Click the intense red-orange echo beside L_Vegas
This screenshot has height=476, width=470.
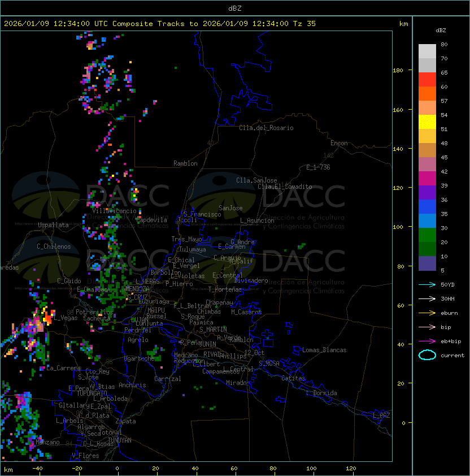(x=48, y=318)
